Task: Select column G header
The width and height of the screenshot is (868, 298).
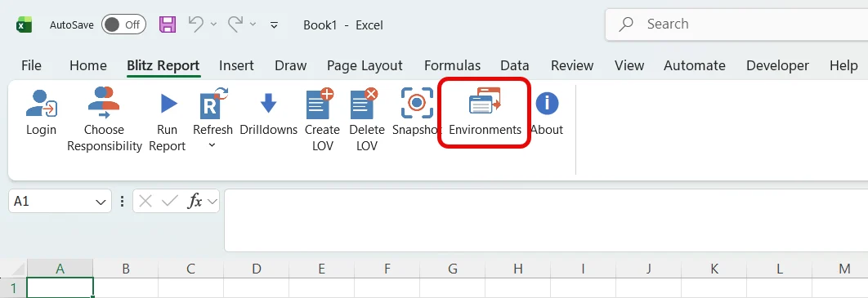Action: coord(452,269)
